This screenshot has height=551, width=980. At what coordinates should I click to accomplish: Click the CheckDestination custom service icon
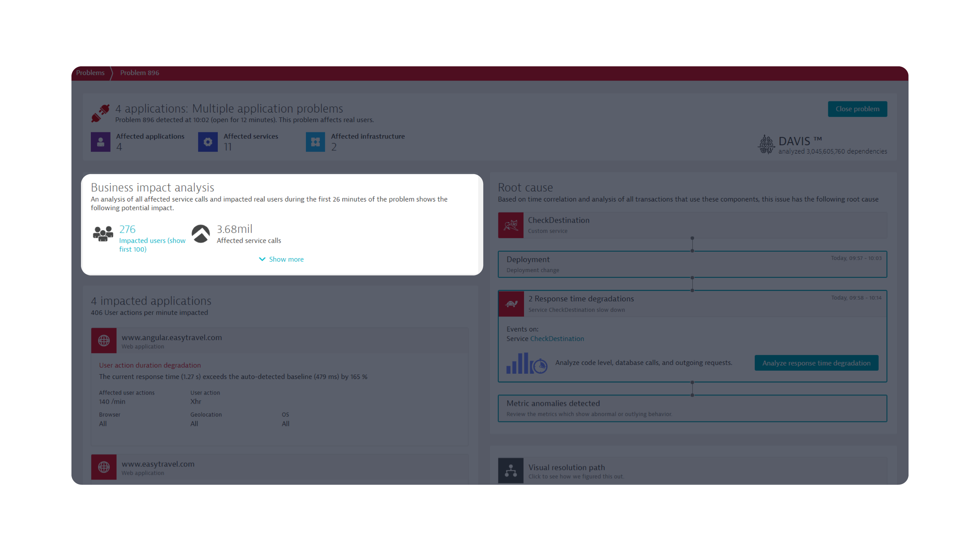pos(510,225)
